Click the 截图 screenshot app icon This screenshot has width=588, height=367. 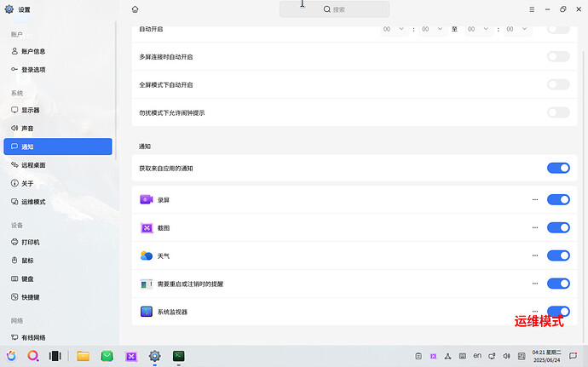(147, 227)
